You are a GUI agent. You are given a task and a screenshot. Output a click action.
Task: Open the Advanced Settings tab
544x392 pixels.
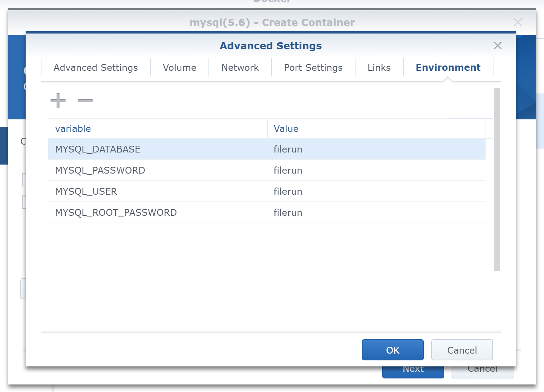click(x=96, y=68)
